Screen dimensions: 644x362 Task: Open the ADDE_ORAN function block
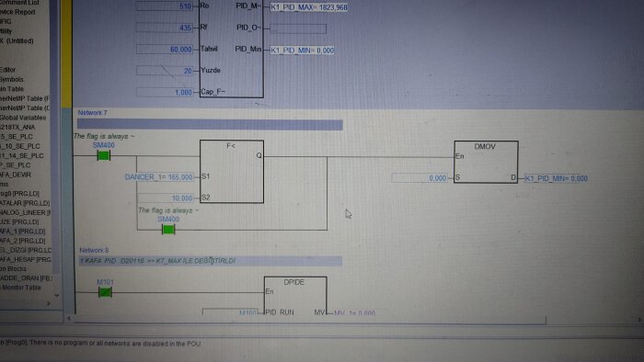(26, 278)
